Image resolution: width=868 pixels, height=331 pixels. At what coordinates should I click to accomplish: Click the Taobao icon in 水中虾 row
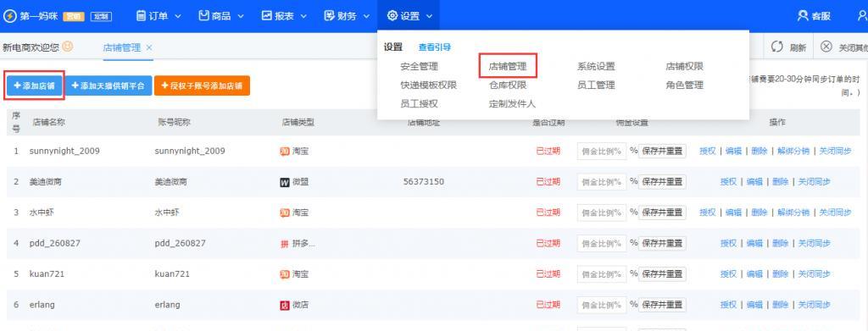[285, 212]
